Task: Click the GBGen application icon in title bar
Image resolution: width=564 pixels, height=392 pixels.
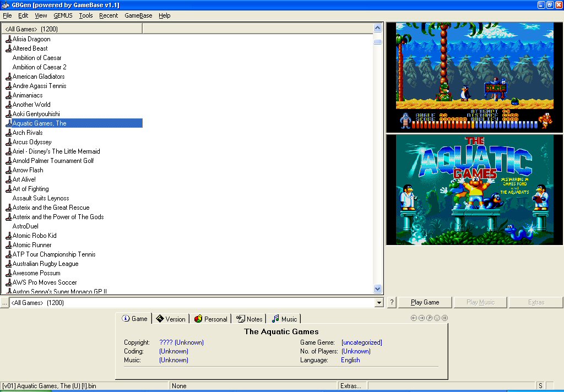Action: [x=5, y=5]
